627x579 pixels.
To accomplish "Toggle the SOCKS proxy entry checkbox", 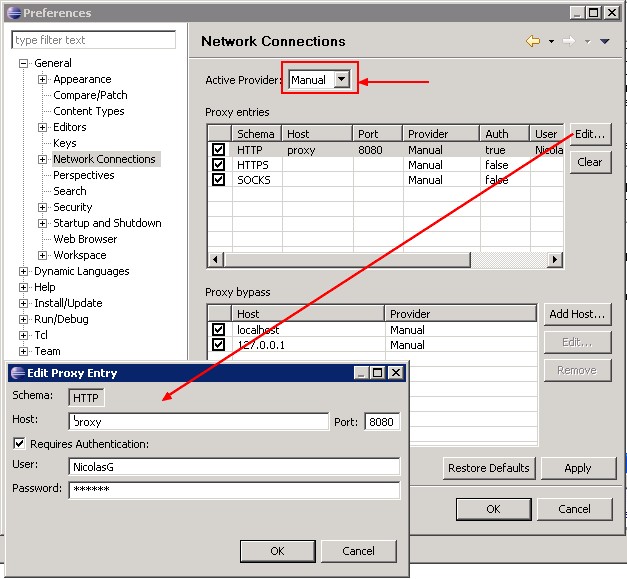I will pyautogui.click(x=219, y=180).
